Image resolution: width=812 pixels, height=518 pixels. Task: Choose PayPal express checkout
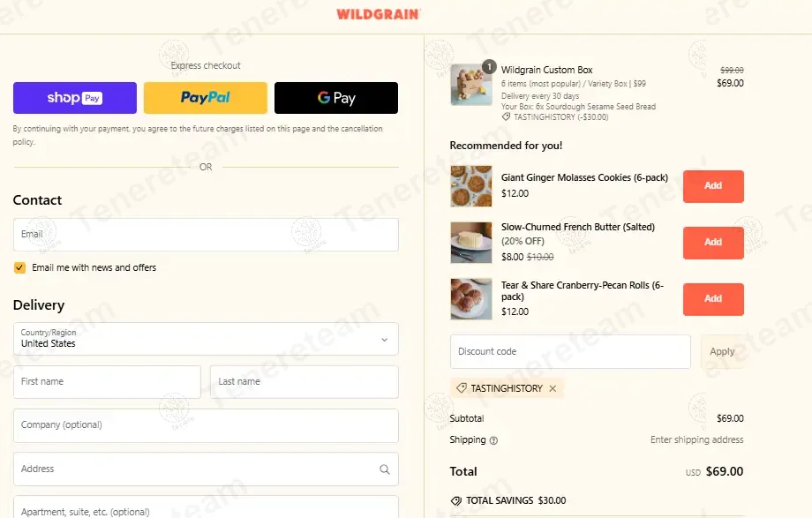pos(206,98)
